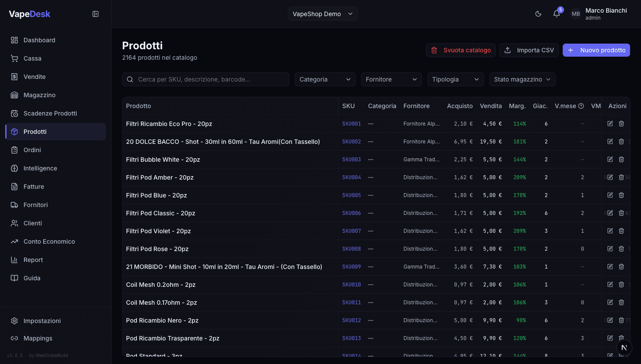
Task: Open the notifications bell
Action: pos(556,14)
